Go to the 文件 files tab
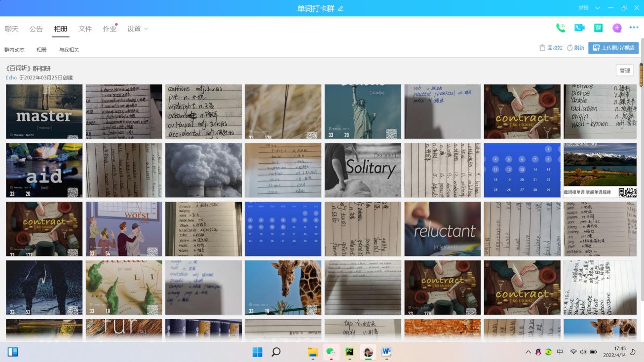The image size is (644, 362). (85, 29)
